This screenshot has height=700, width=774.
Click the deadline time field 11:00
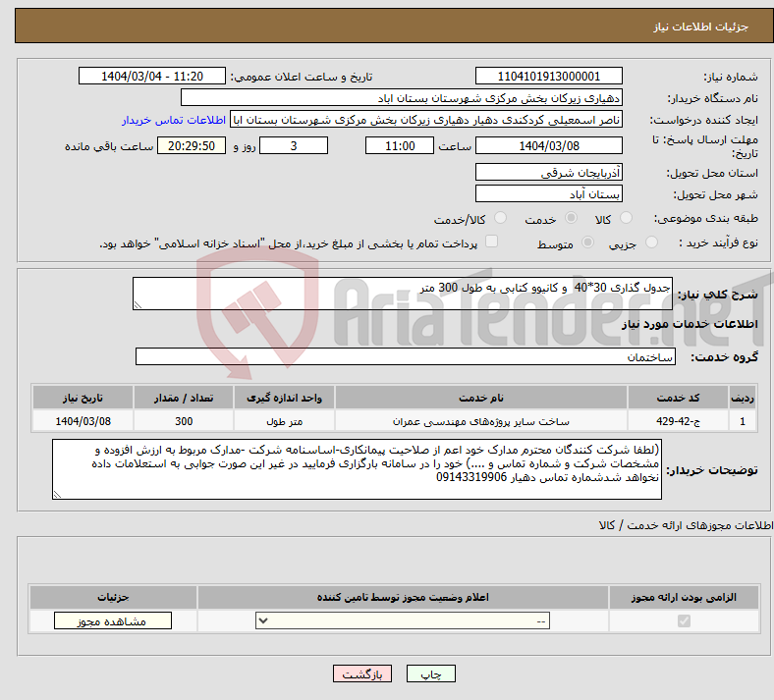pyautogui.click(x=400, y=145)
